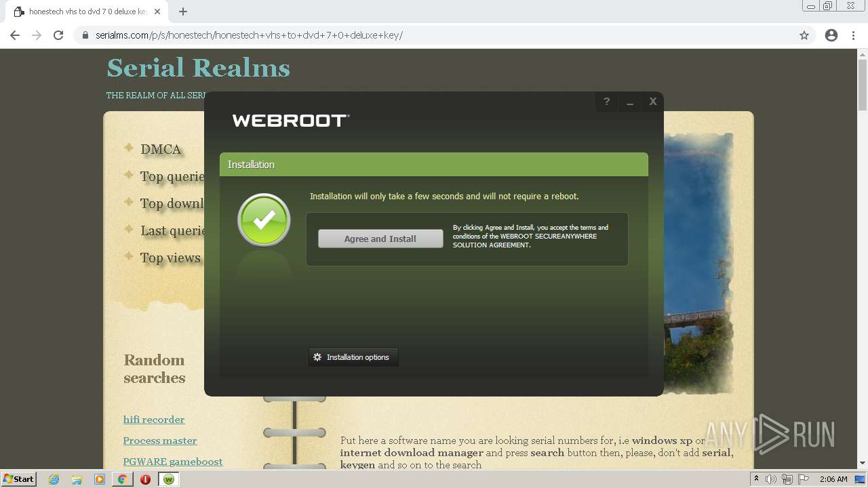Screen dimensions: 868x488
Task: Click the Webroot help question mark
Action: [x=607, y=102]
